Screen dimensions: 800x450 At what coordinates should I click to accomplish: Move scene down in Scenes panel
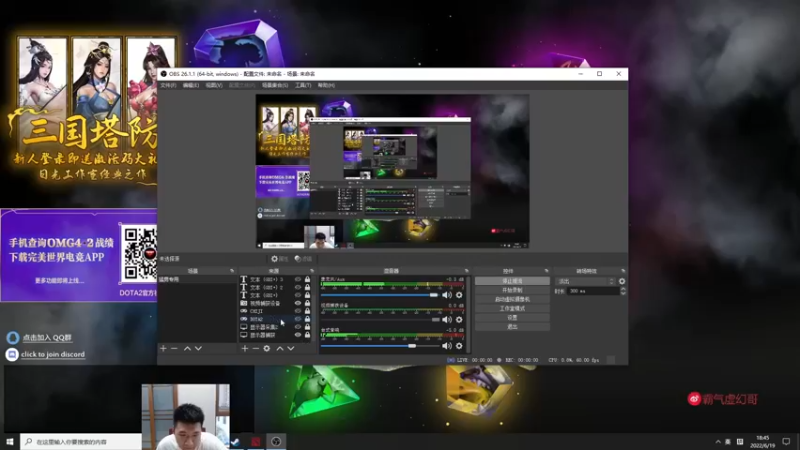198,348
